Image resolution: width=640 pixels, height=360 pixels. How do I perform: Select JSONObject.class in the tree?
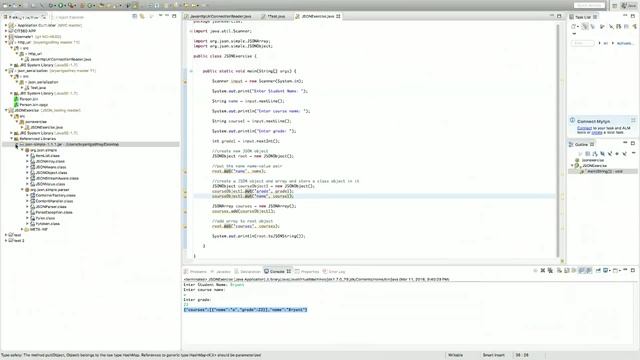tap(51, 173)
